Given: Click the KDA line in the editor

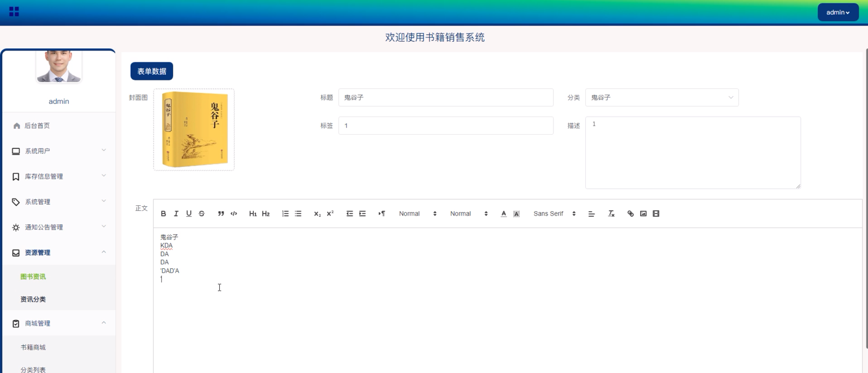Looking at the screenshot, I should [167, 246].
